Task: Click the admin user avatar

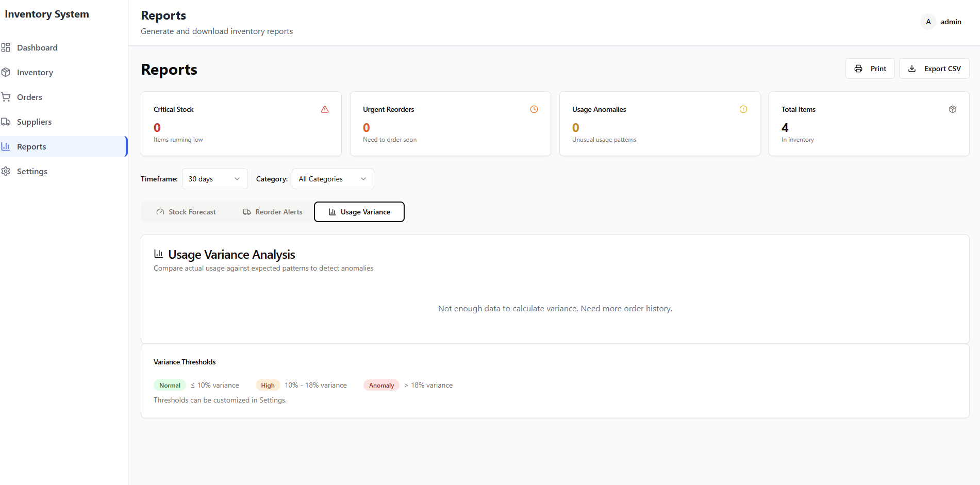Action: pos(928,22)
